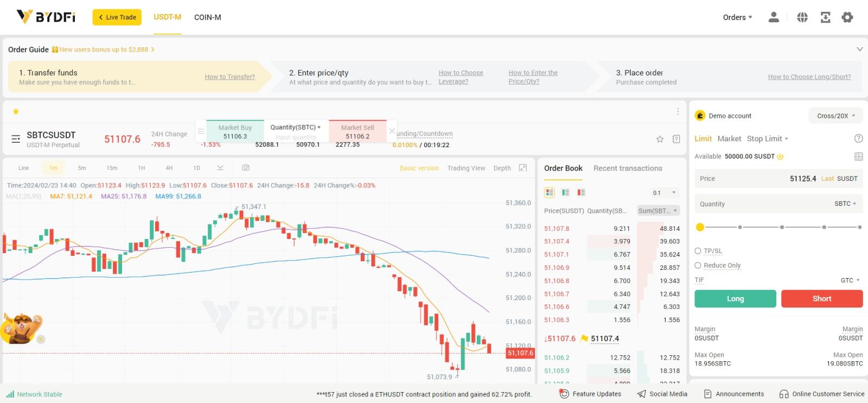Add pair to favorites with outline star
Screen dimensions: 868x403
660,139
